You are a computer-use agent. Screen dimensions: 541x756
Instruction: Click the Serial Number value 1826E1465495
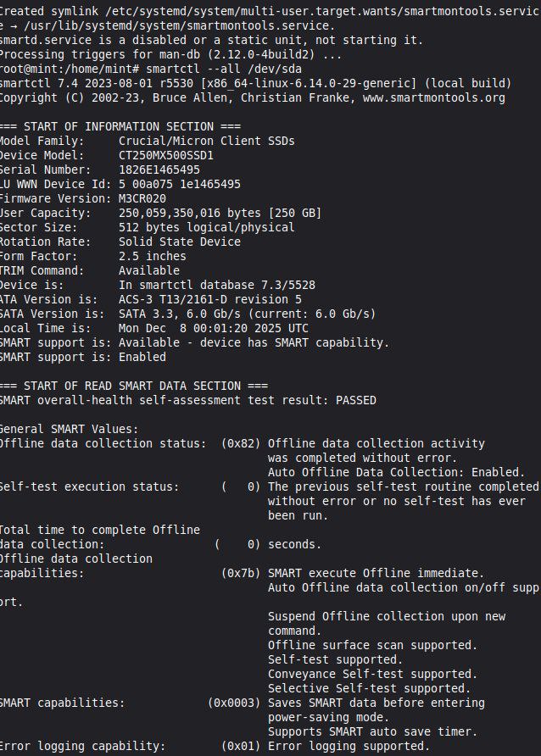159,170
